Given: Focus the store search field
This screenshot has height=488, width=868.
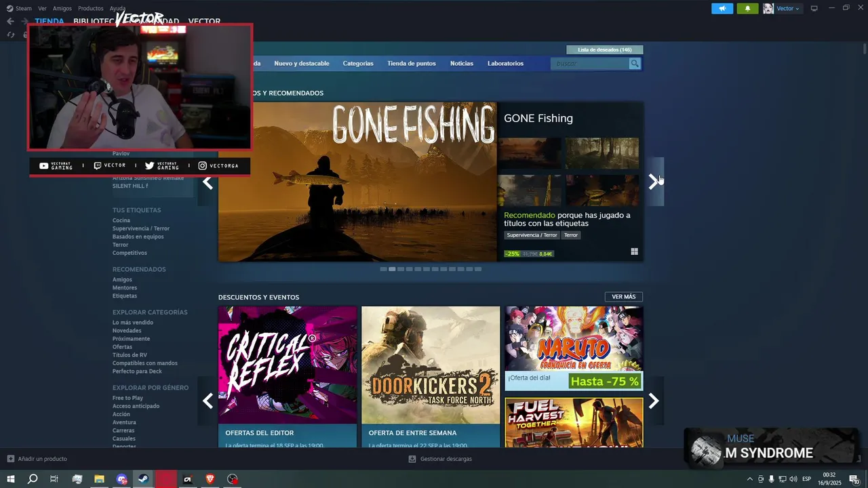Looking at the screenshot, I should tap(591, 64).
